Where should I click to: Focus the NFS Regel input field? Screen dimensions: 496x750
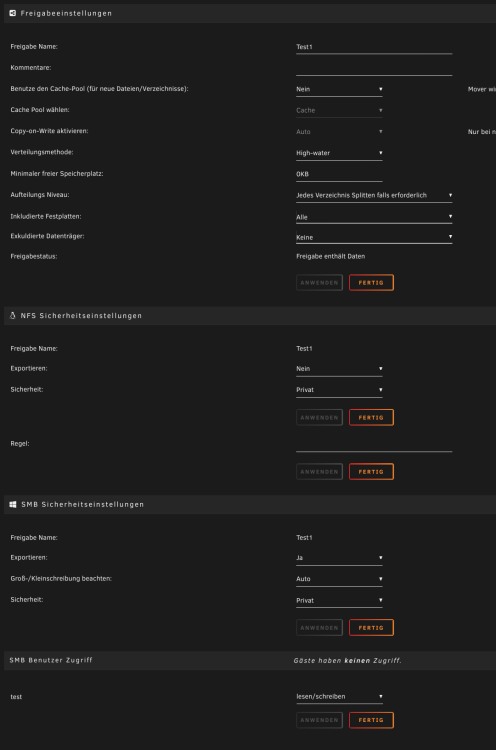pyautogui.click(x=374, y=445)
